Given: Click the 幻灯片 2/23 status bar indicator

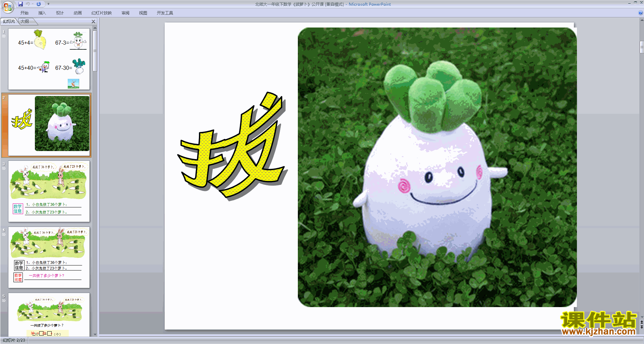Looking at the screenshot, I should [14, 340].
